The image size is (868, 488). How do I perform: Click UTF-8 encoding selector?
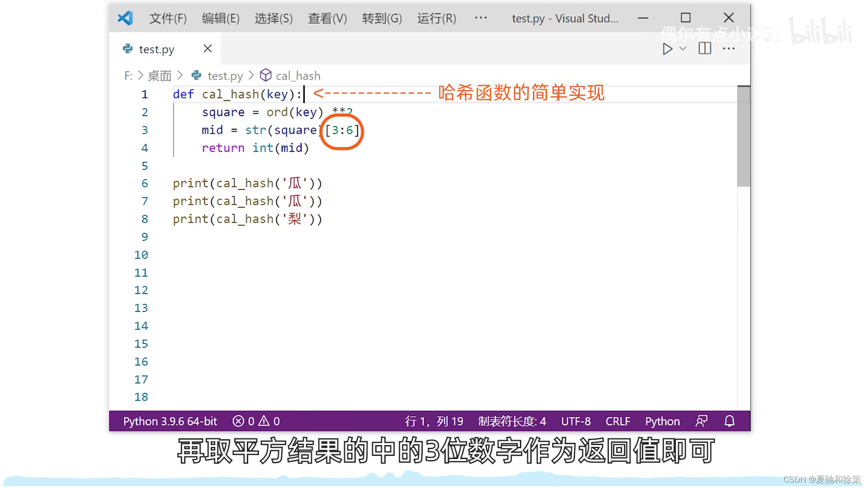[x=576, y=421]
